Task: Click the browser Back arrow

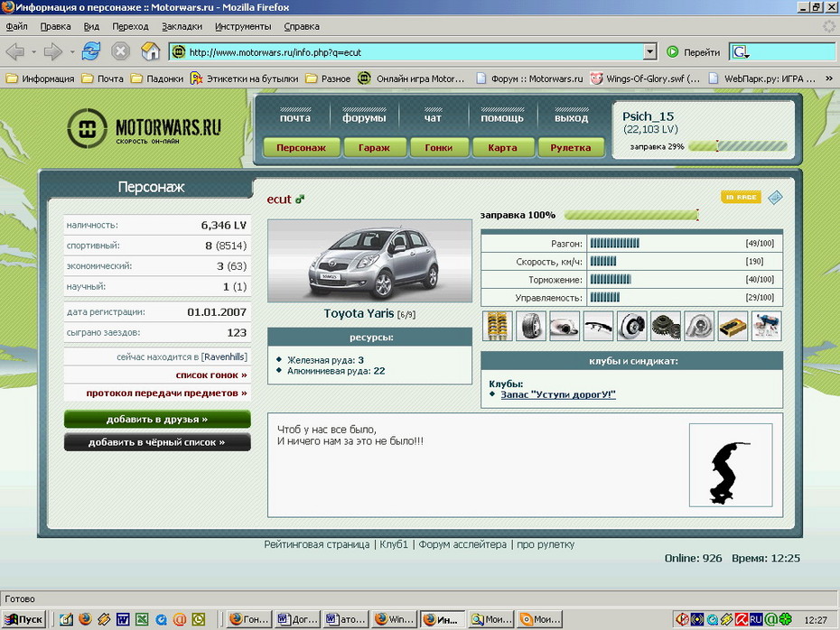Action: pyautogui.click(x=15, y=52)
